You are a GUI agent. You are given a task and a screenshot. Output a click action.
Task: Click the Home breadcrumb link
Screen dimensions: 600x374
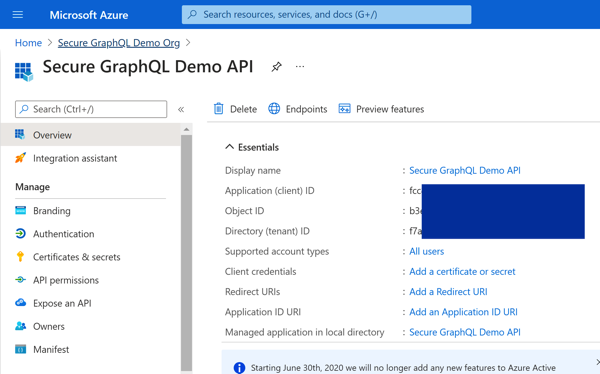pos(28,42)
